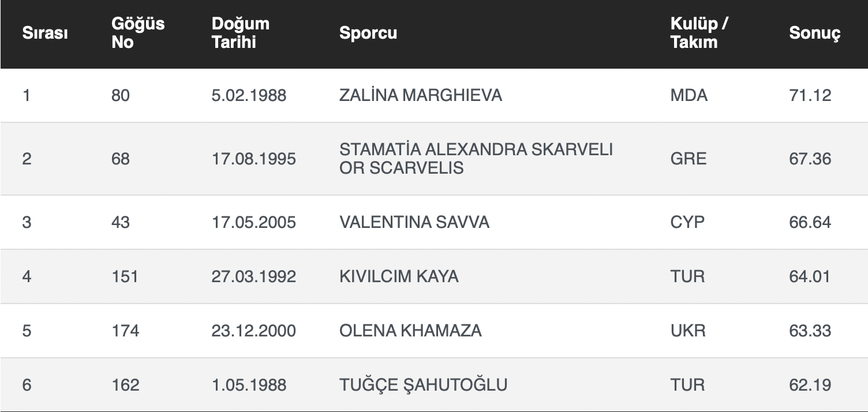
Task: Click the CYP team cell
Action: click(687, 222)
